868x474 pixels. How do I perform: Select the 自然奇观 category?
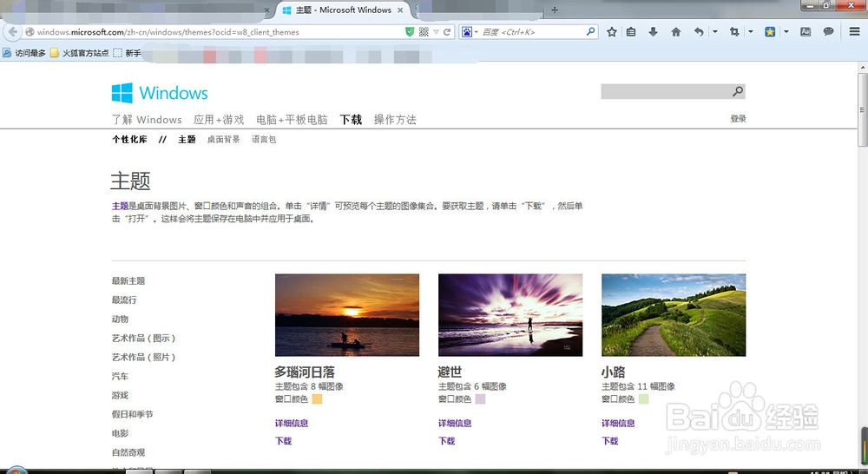(x=128, y=452)
